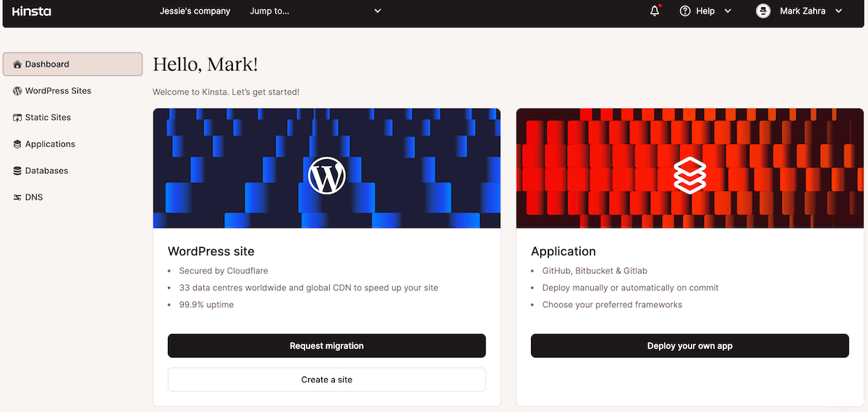Click the Help question mark icon

pos(685,11)
